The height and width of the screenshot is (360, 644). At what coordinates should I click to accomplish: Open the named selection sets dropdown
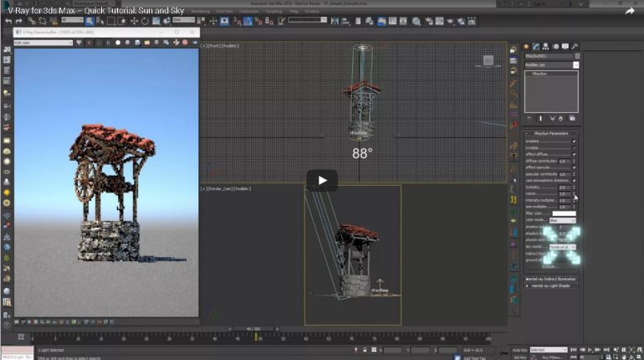[x=307, y=20]
